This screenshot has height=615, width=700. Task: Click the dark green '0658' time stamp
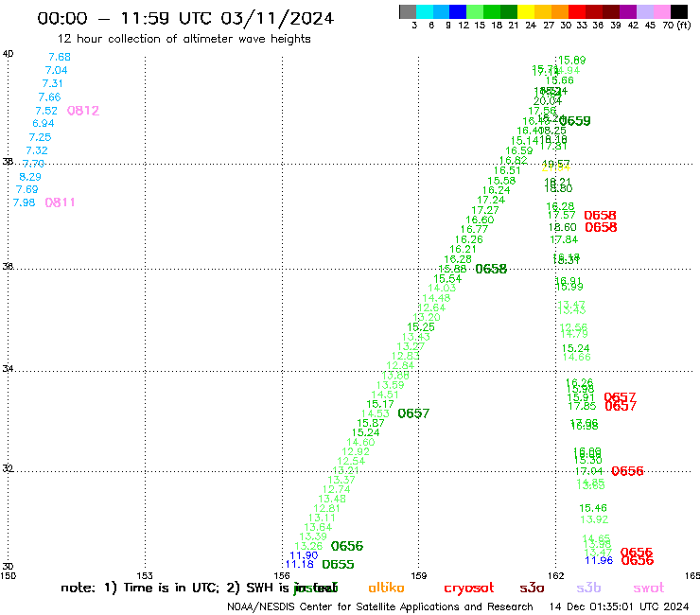491,269
